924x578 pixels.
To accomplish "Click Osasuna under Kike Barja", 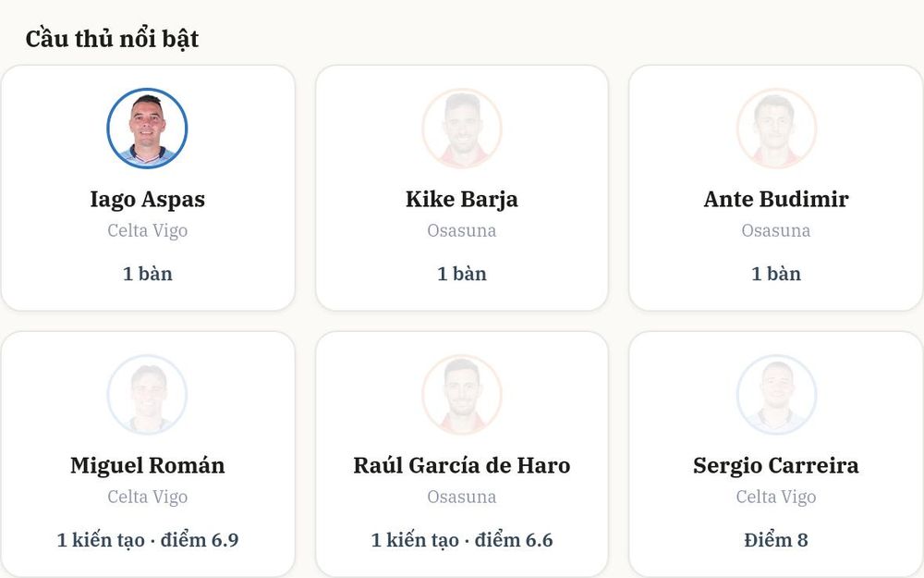I will point(462,230).
